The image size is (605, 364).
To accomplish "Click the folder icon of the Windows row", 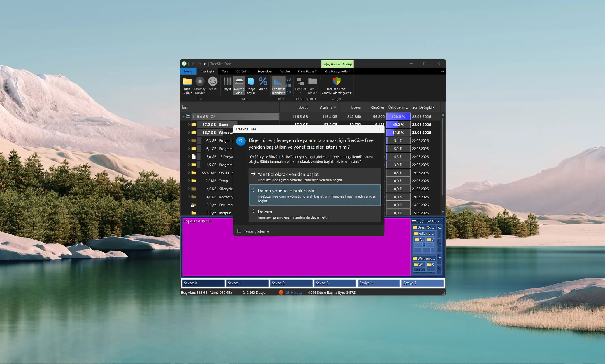I will (194, 133).
